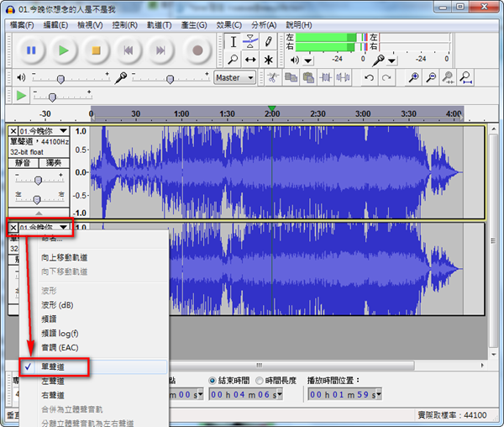Click the Cut scissors icon

tap(272, 78)
